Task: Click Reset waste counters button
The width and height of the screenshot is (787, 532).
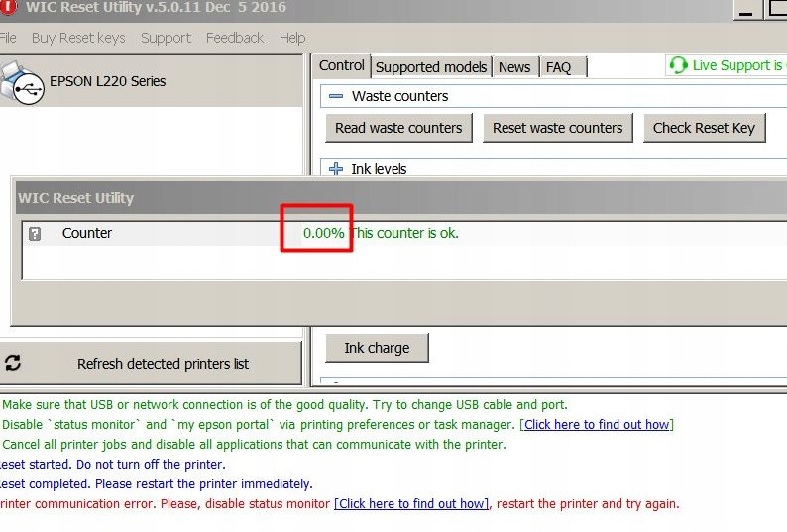Action: (x=558, y=128)
